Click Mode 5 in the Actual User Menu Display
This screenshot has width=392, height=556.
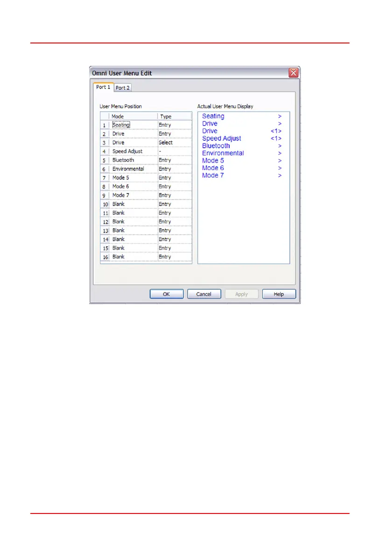pos(213,161)
